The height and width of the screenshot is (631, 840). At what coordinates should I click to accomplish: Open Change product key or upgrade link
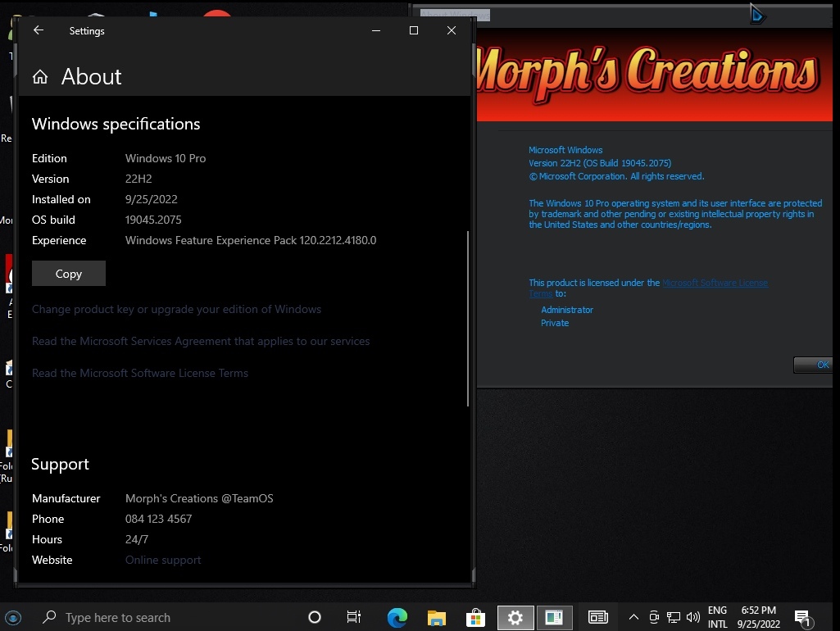pyautogui.click(x=176, y=309)
